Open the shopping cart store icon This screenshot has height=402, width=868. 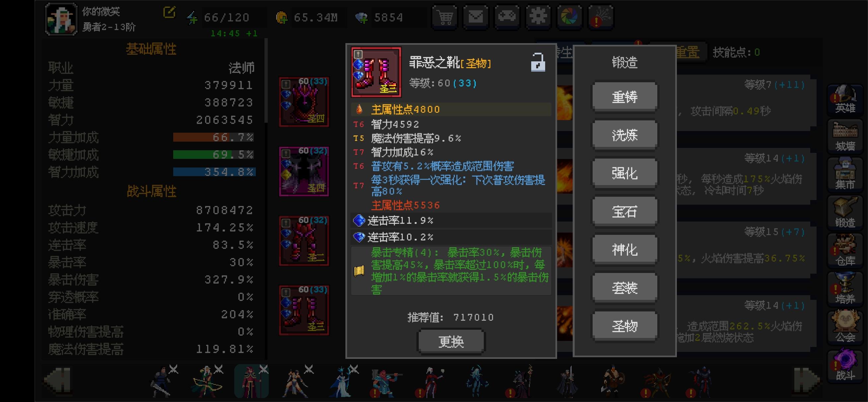(444, 17)
